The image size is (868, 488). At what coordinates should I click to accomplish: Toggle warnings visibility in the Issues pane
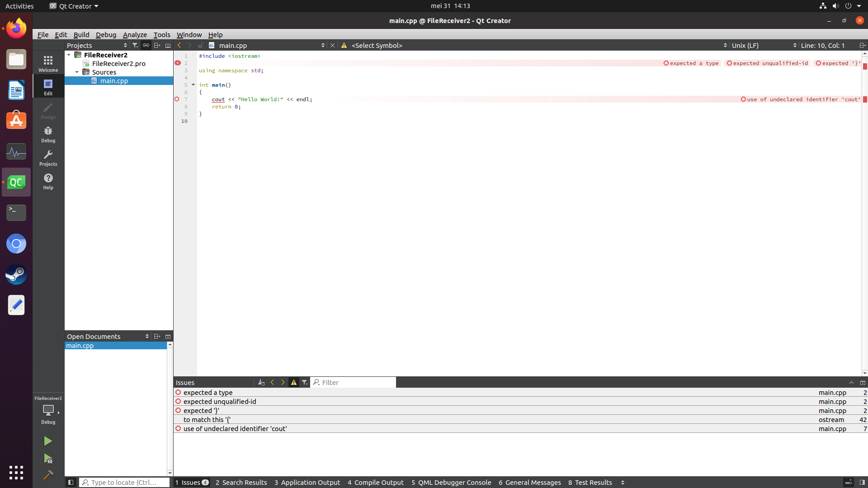coord(294,382)
